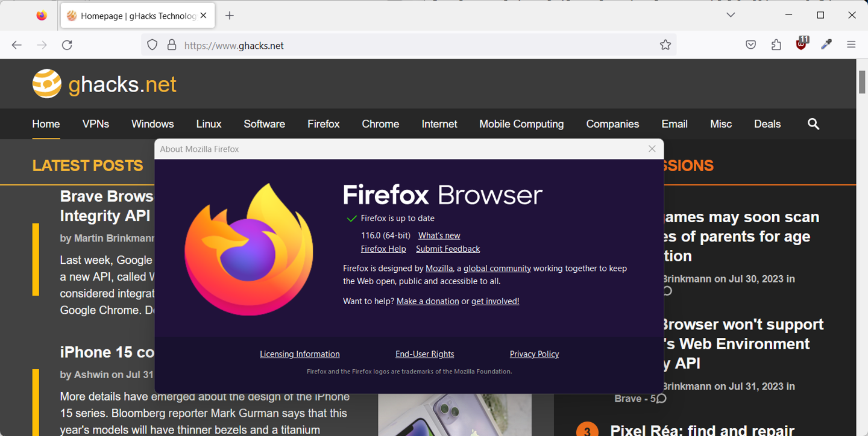868x436 pixels.
Task: Open the Brave Browser article headline
Action: click(x=107, y=206)
